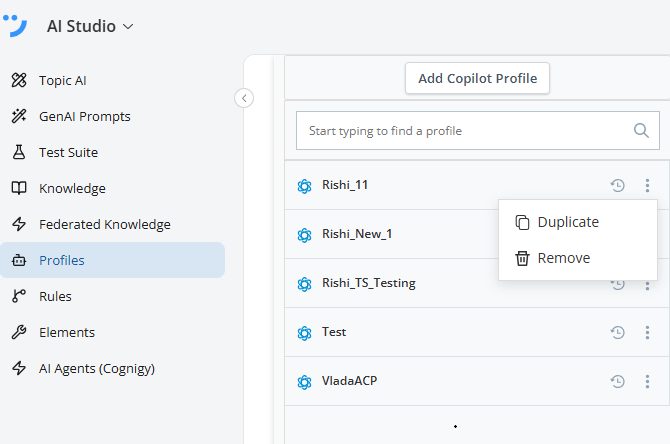Click the Test profile icon

coord(304,333)
